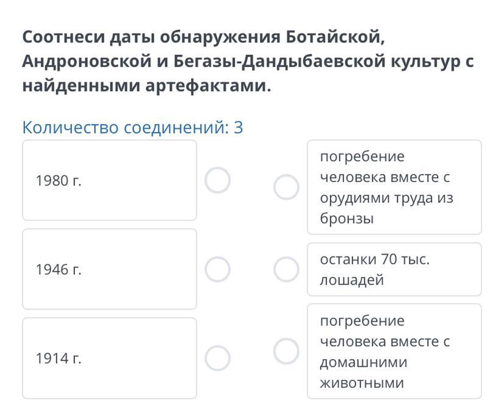504x420 pixels.
Task: Click the Количество соединений: 3 label
Action: (132, 128)
